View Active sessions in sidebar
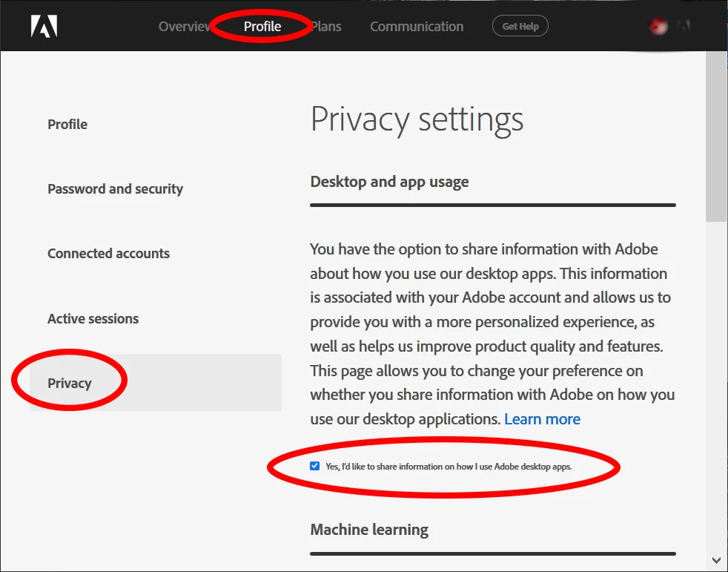 [x=93, y=319]
